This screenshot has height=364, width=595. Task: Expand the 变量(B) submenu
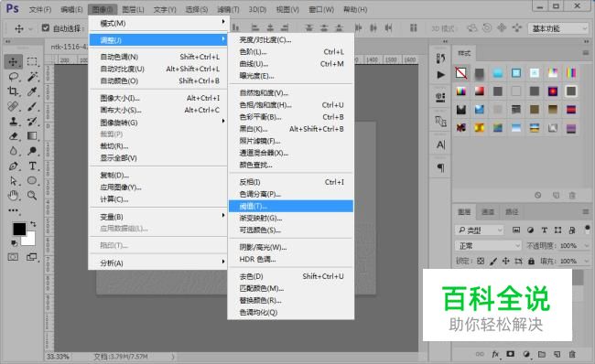coord(157,217)
